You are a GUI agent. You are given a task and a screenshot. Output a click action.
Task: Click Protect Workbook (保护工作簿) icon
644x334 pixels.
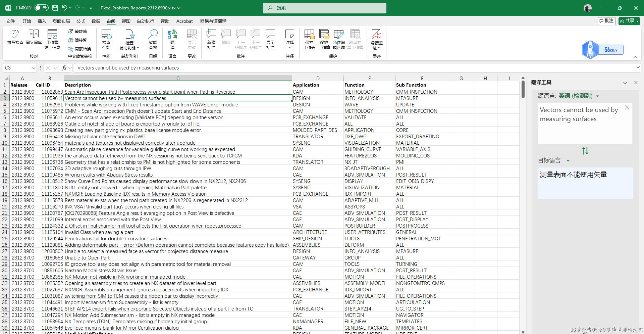tap(324, 39)
